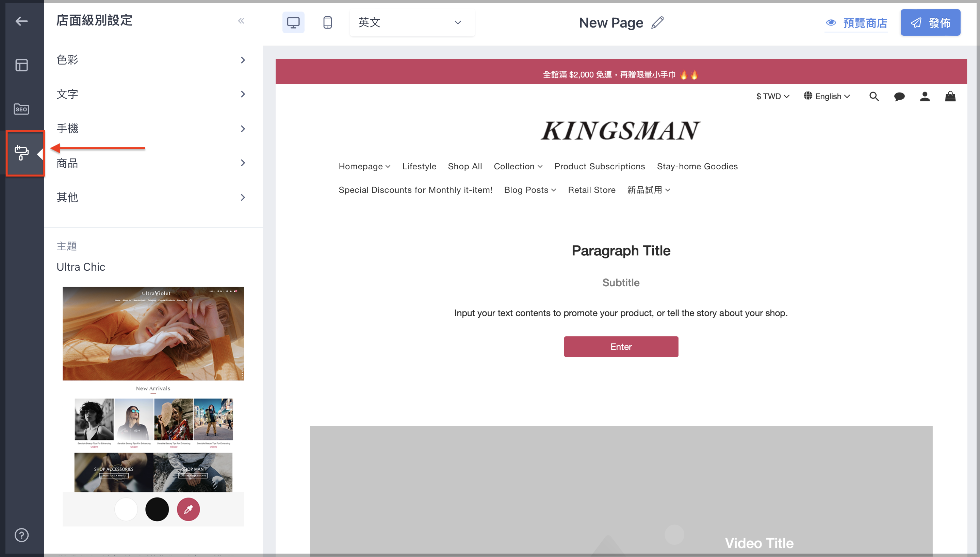Viewport: 980px width, 557px height.
Task: Open the English language dropdown in store
Action: (827, 97)
